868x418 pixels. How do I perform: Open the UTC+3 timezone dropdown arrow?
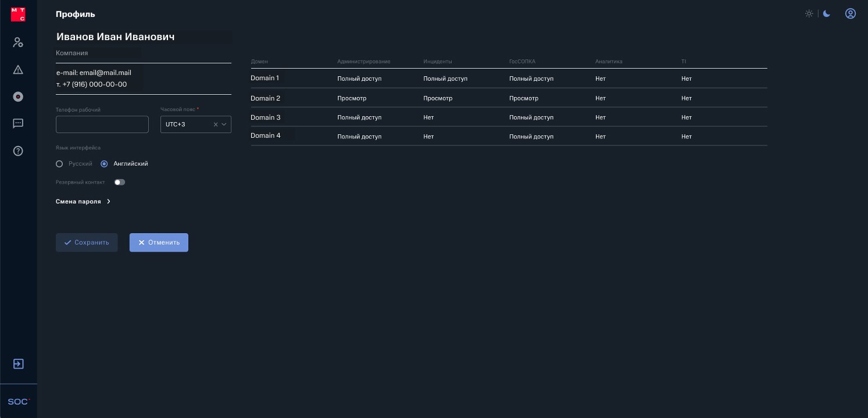(224, 124)
